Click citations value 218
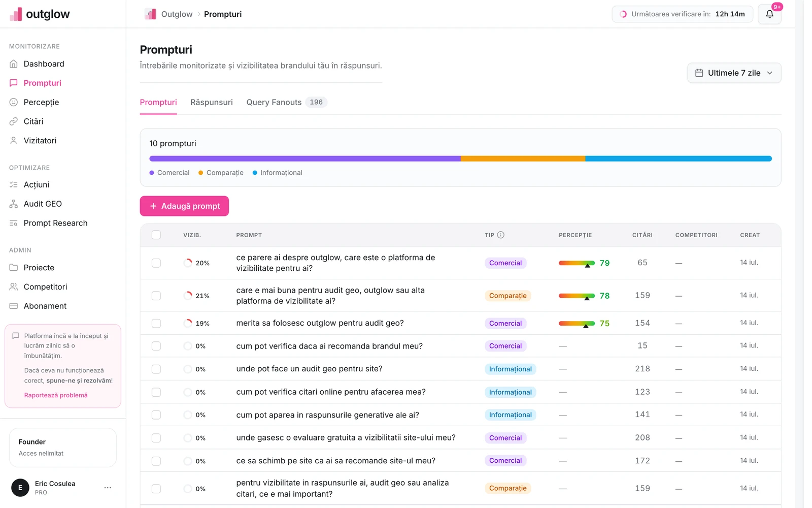 (x=642, y=369)
